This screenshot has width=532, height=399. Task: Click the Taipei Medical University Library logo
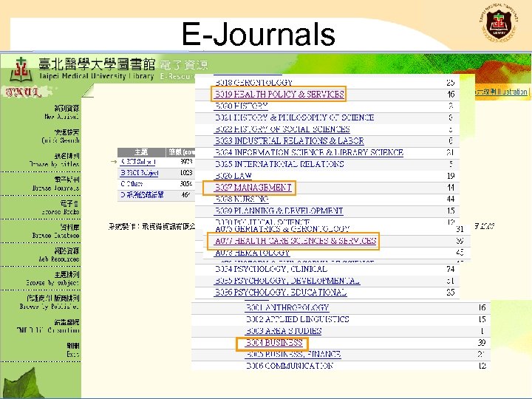point(21,69)
